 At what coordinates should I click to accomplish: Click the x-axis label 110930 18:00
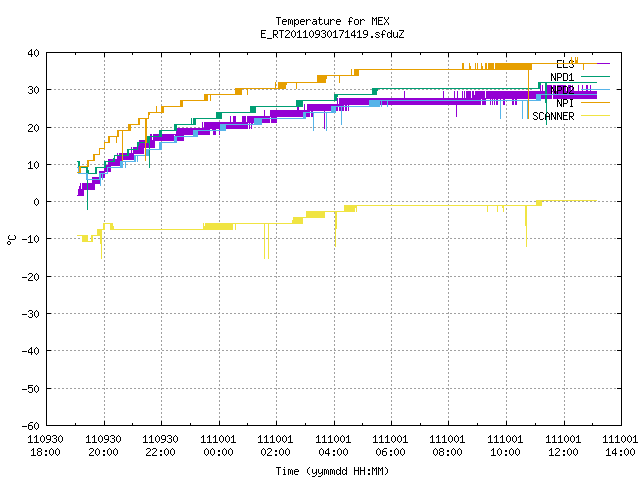point(45,446)
